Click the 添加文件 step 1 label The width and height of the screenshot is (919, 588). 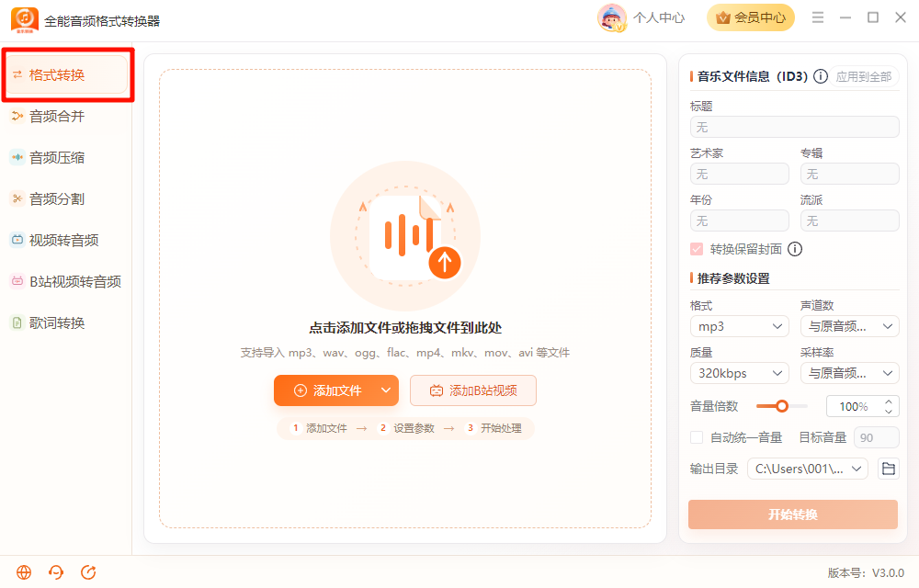[326, 428]
